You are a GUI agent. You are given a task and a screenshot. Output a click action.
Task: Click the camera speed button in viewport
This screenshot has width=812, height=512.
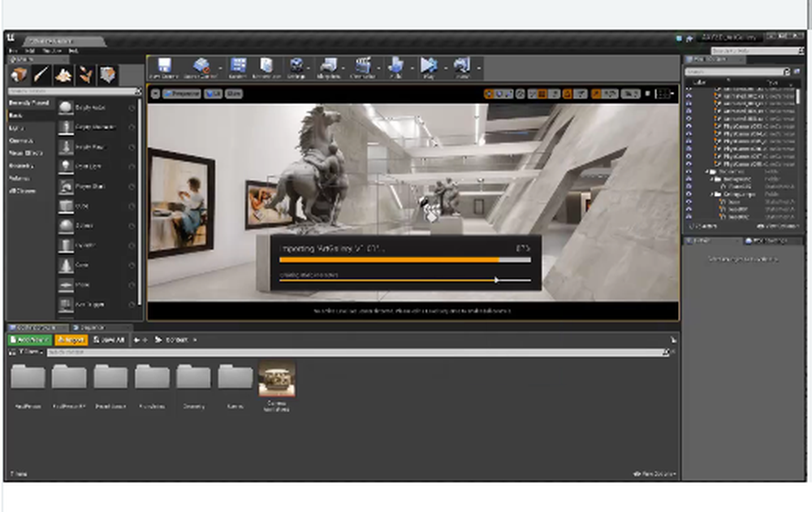click(x=630, y=93)
